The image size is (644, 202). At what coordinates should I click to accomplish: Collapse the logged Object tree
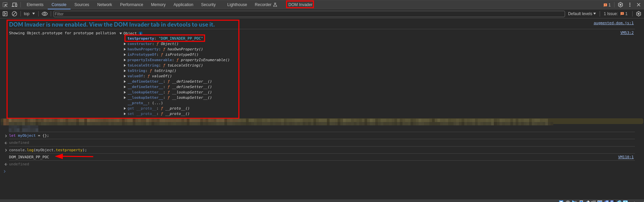coord(121,33)
